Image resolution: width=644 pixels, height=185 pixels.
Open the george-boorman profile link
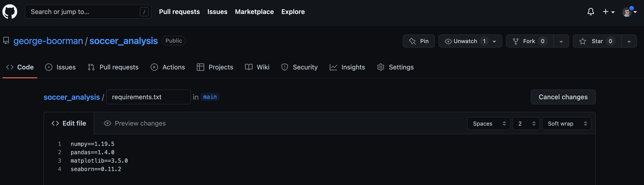point(48,41)
